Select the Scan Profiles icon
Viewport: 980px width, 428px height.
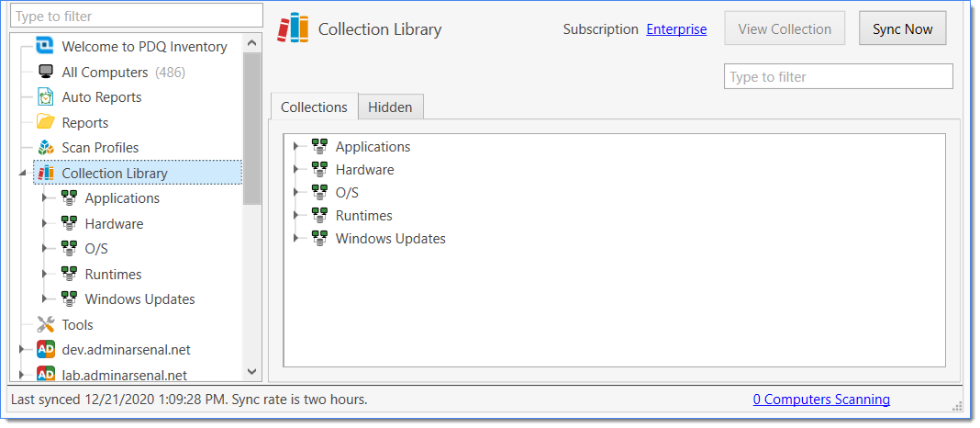(45, 148)
